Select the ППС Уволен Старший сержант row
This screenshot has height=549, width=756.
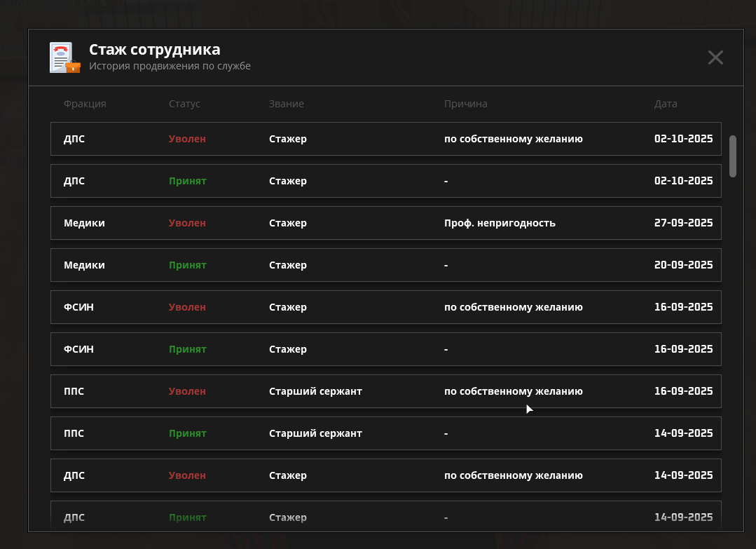pos(385,391)
